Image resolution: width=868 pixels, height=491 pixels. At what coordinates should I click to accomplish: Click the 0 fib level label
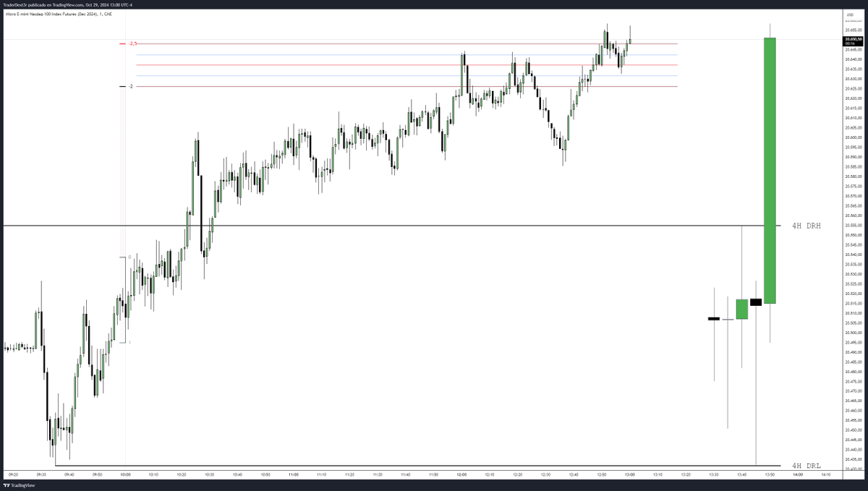point(129,257)
